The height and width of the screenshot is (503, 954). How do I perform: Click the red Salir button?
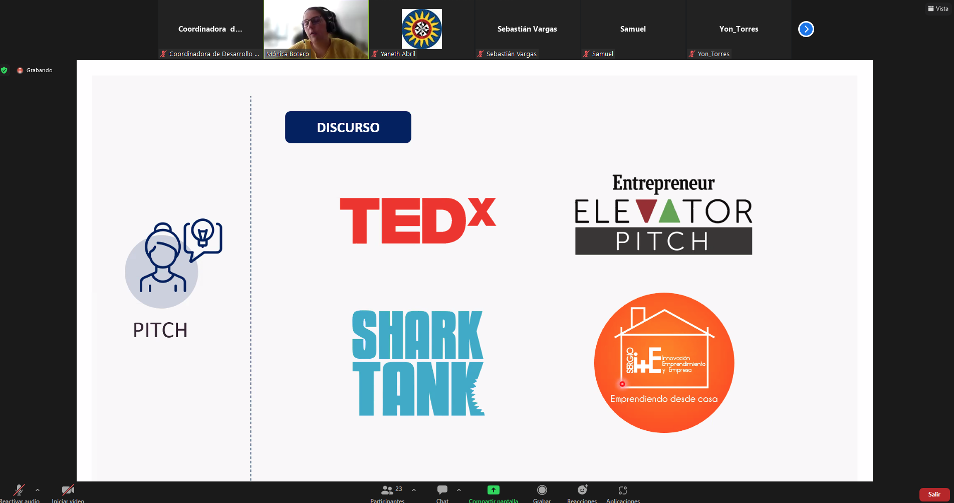pos(934,494)
